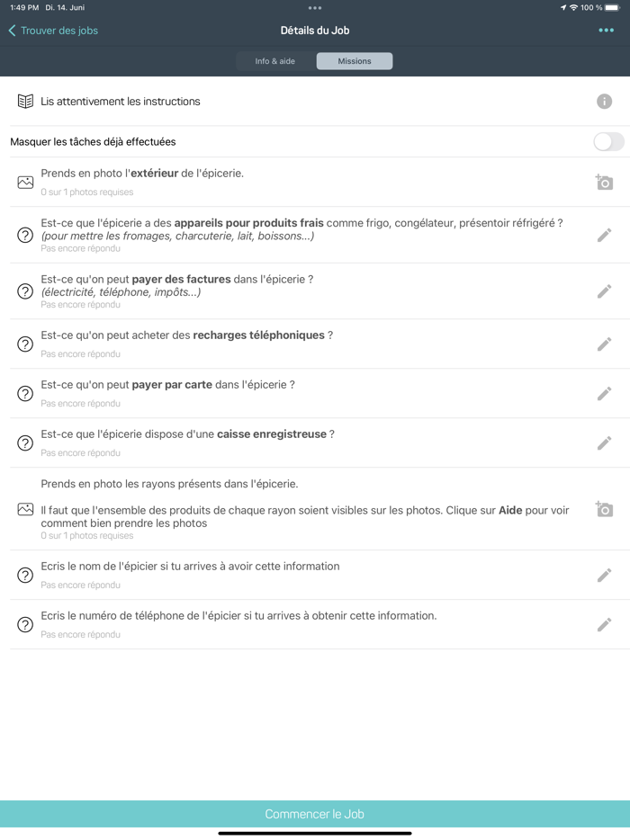Tap the book icon beside instructions text

(22, 101)
